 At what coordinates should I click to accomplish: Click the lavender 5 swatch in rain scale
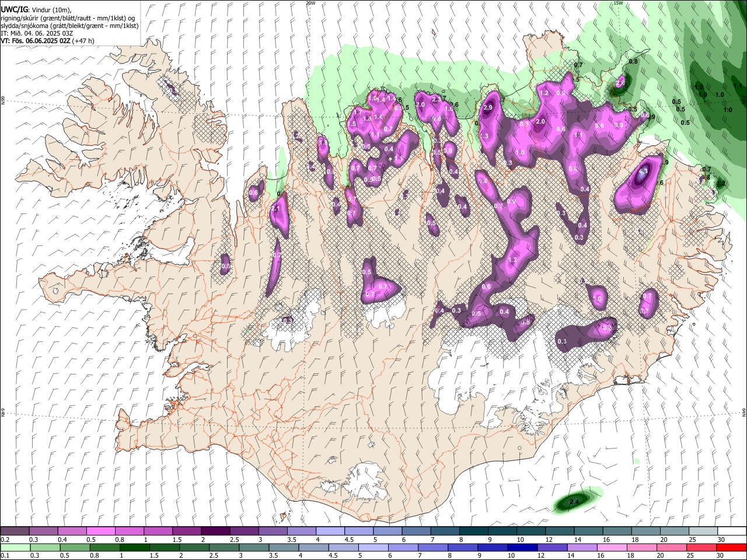tap(373, 547)
